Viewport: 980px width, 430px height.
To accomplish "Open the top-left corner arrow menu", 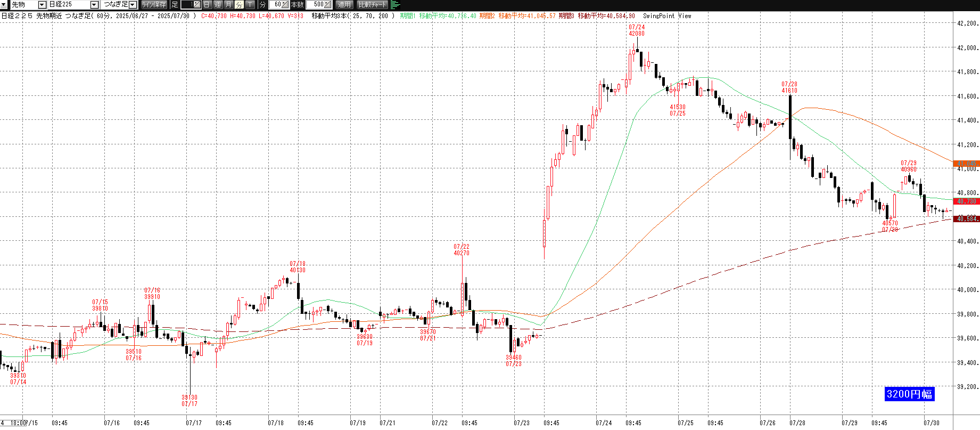I will 5,5.
